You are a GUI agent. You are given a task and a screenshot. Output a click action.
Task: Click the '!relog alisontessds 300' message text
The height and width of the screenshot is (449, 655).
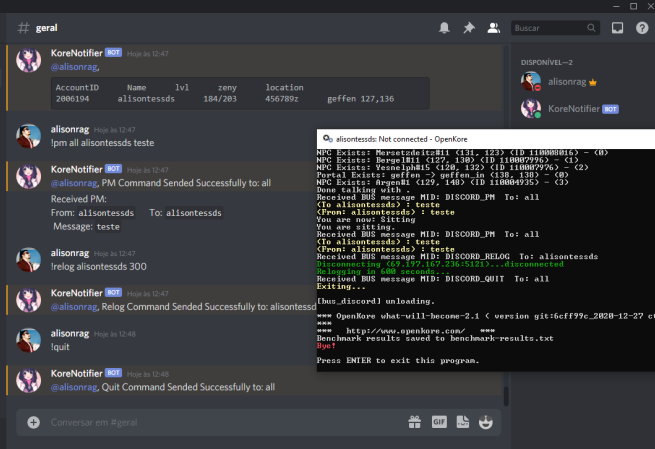[99, 266]
